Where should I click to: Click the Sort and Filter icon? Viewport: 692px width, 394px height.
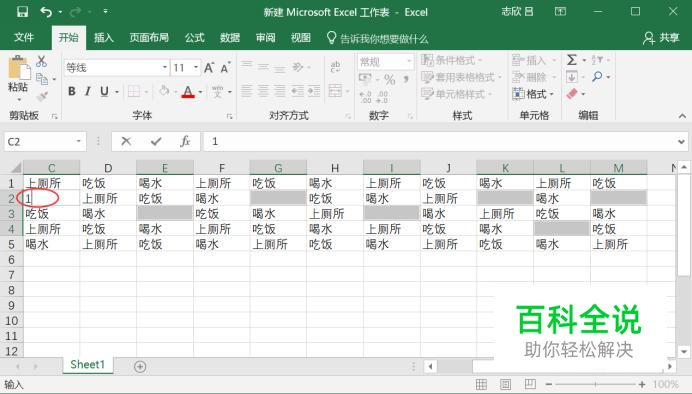(597, 60)
